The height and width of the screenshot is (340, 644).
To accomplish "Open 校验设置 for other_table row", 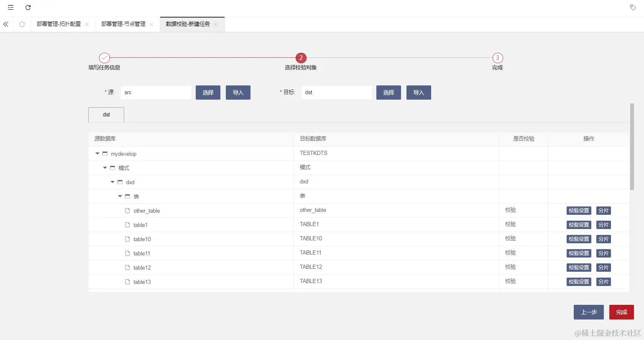I will coord(579,211).
